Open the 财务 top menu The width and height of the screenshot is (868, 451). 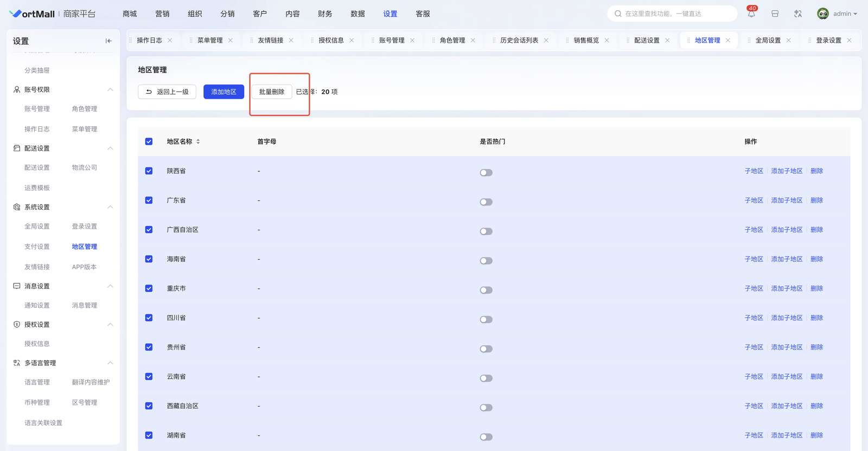325,14
